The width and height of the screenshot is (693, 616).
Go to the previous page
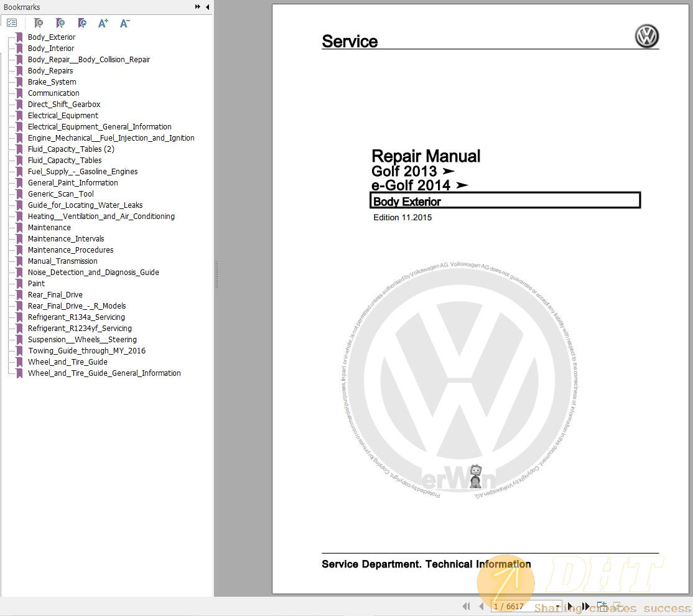481,606
